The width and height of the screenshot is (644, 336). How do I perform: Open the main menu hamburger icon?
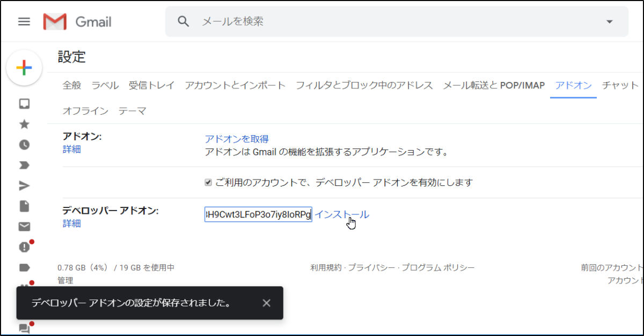click(24, 21)
